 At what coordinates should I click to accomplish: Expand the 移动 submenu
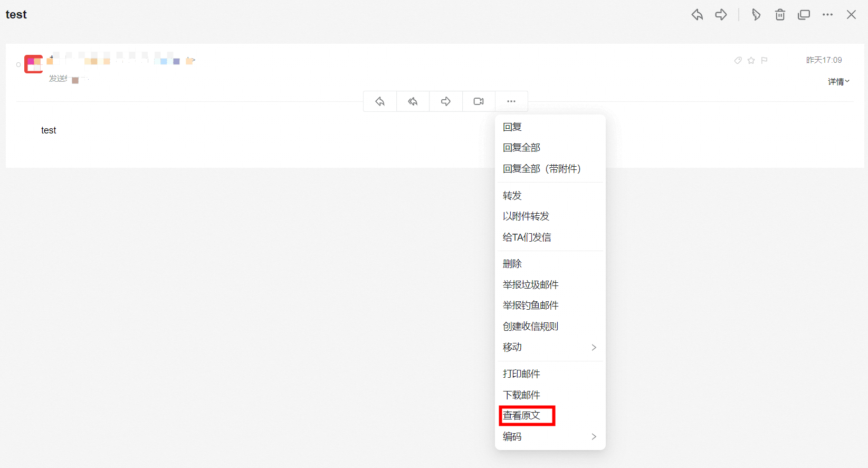[550, 347]
